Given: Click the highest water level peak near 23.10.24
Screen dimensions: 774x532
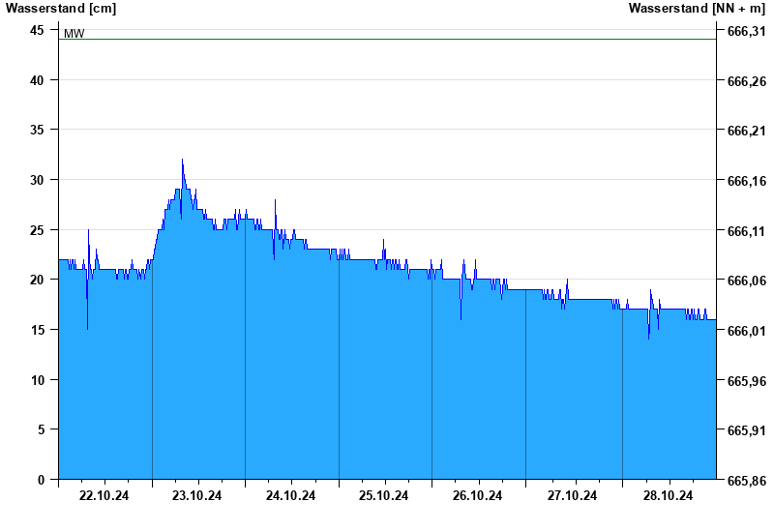Looking at the screenshot, I should [x=182, y=161].
